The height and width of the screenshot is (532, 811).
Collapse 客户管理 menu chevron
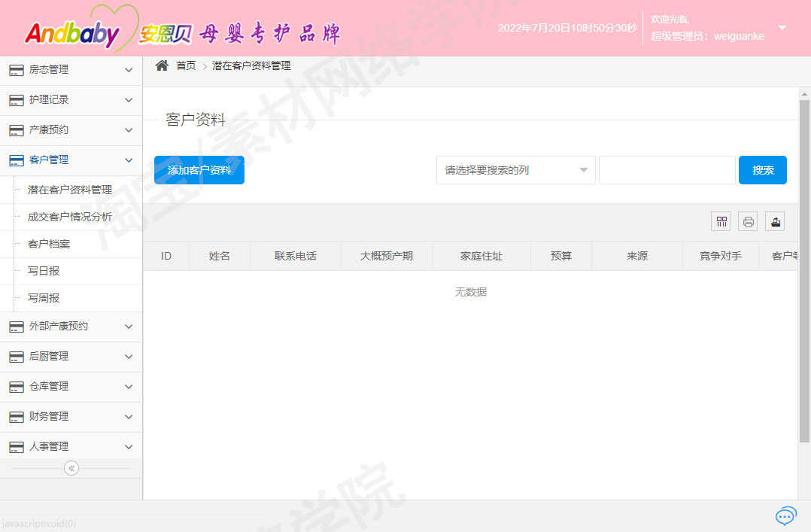[x=129, y=160]
